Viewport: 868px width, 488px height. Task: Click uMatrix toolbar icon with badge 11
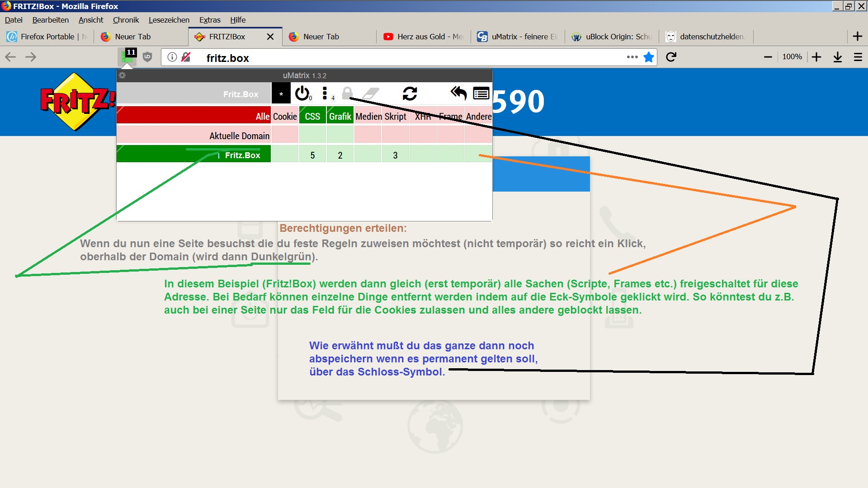click(127, 57)
